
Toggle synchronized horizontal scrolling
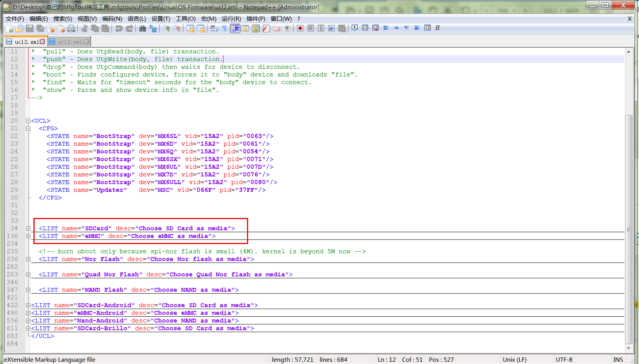pos(201,28)
